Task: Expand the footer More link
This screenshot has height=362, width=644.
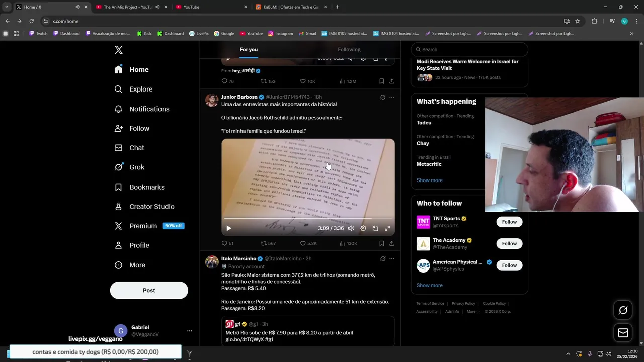Action: [473, 312]
